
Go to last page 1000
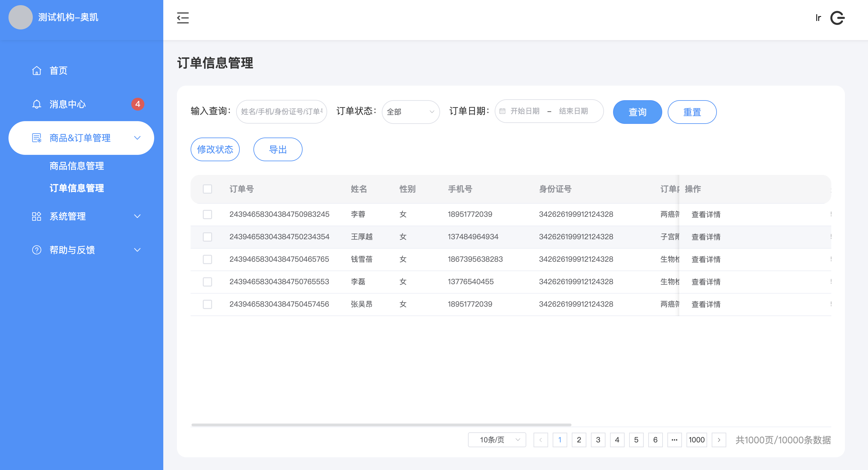click(697, 440)
